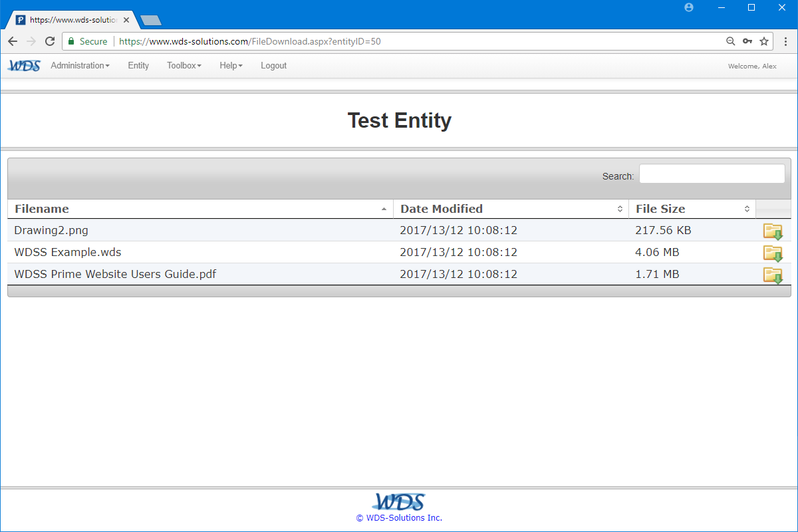Open the browser zoom magnifier icon

point(731,41)
